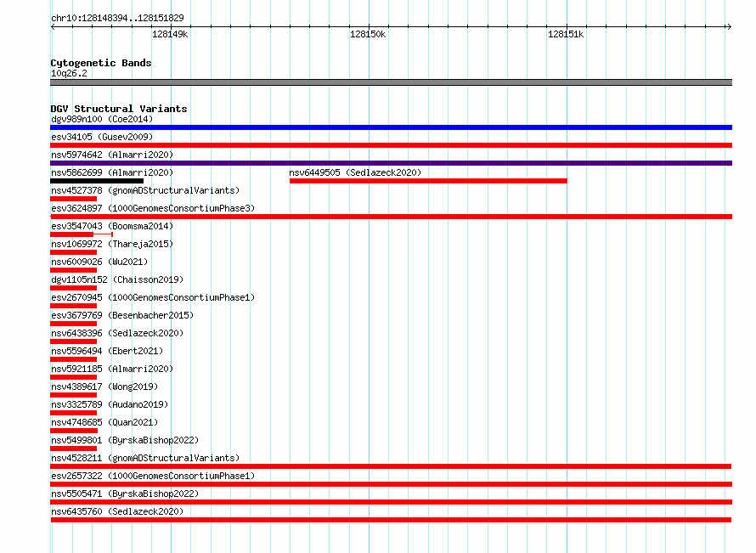Click the left arrow end of the ruler

(x=53, y=27)
